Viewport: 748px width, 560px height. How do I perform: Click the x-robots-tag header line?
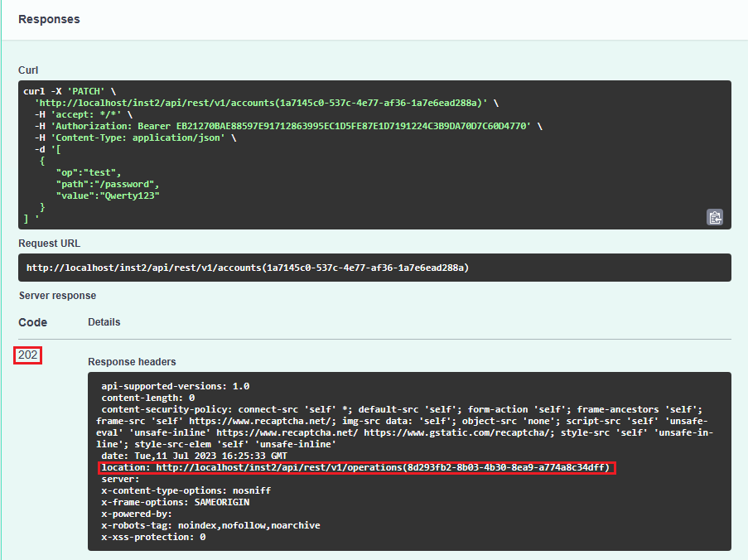click(x=210, y=525)
